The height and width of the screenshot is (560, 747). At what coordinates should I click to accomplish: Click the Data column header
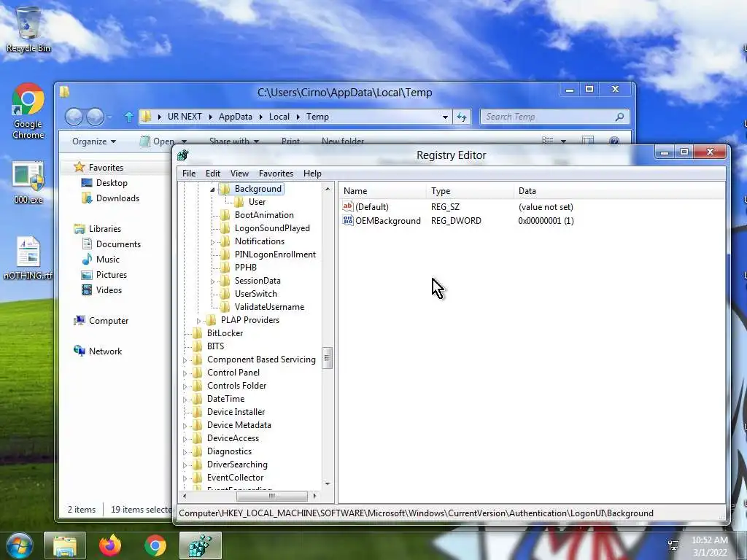pos(619,191)
